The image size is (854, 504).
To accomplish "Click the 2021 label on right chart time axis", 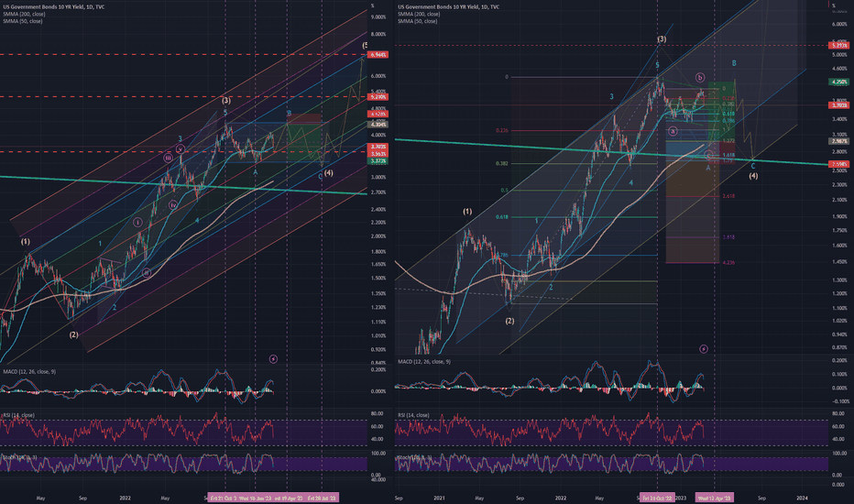I will pos(439,498).
